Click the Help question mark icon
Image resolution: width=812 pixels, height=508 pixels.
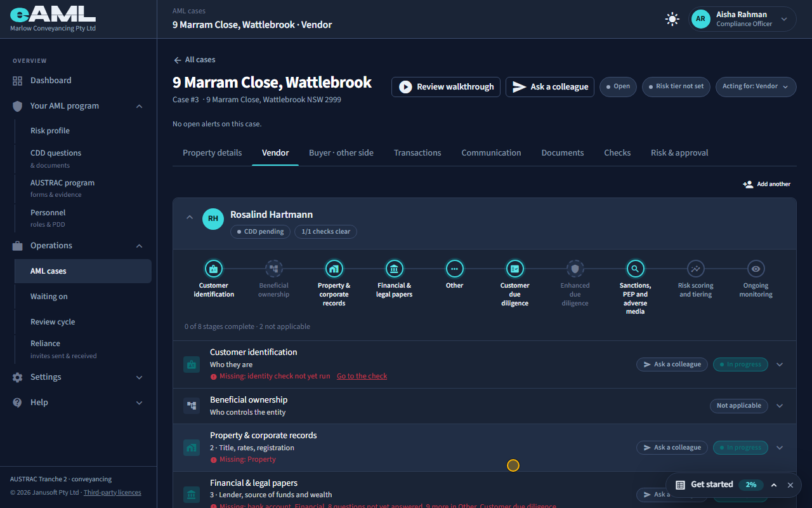point(18,403)
